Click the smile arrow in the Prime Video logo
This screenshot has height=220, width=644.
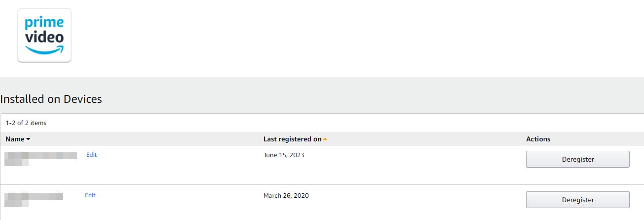click(x=44, y=49)
